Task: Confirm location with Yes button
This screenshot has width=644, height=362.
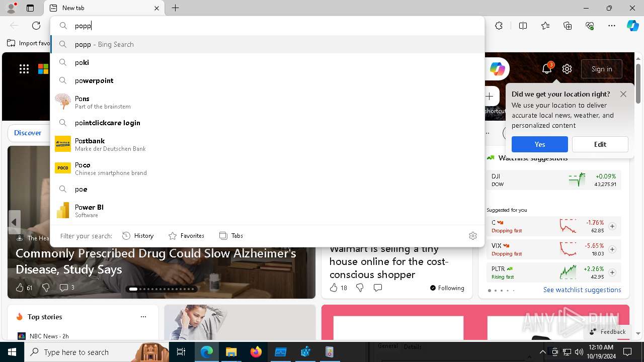Action: (x=540, y=144)
